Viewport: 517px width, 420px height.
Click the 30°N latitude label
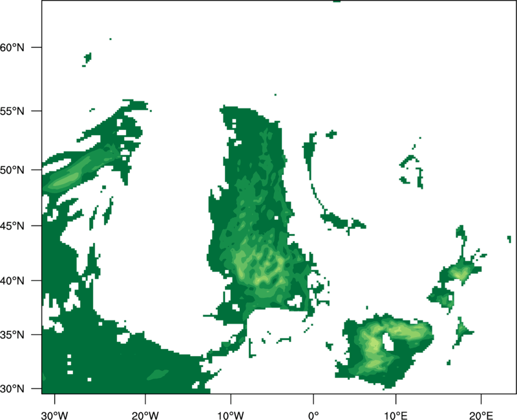(x=12, y=389)
